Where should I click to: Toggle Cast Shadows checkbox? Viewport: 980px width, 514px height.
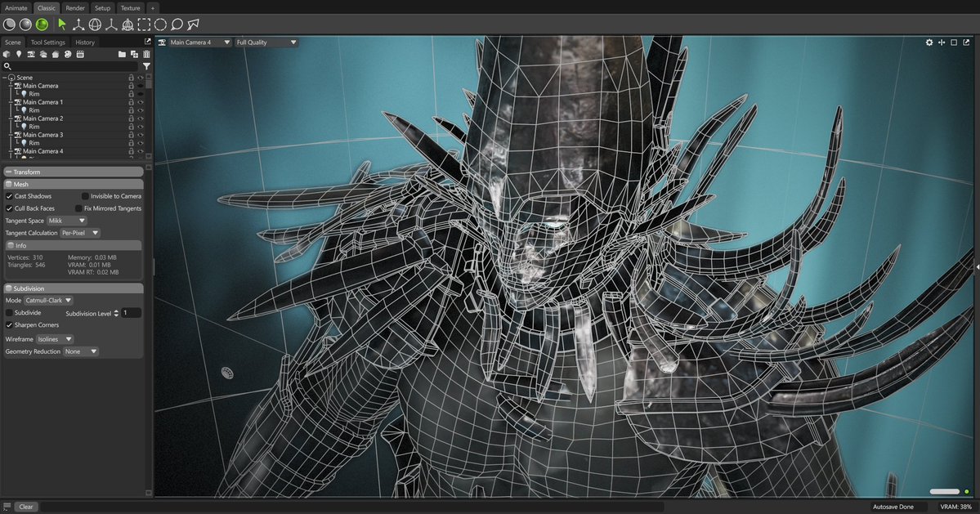[9, 196]
